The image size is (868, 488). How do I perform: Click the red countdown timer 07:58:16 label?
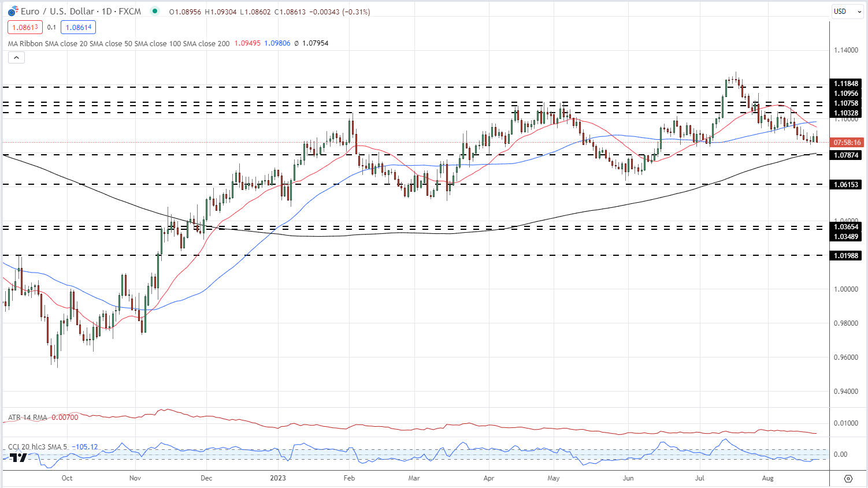847,143
